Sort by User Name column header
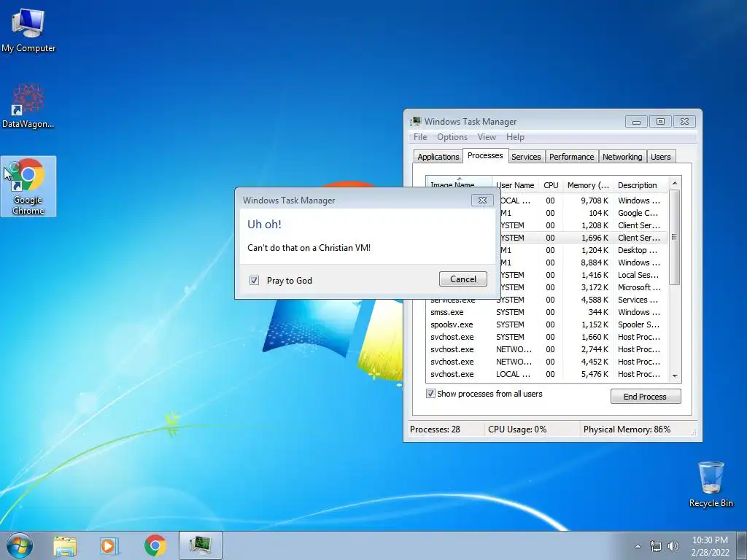This screenshot has width=747, height=560. pyautogui.click(x=515, y=185)
